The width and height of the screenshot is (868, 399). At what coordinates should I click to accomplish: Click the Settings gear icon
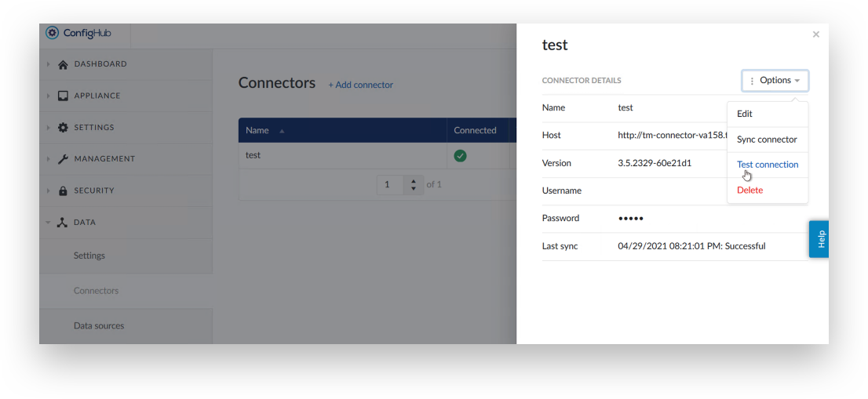[63, 127]
